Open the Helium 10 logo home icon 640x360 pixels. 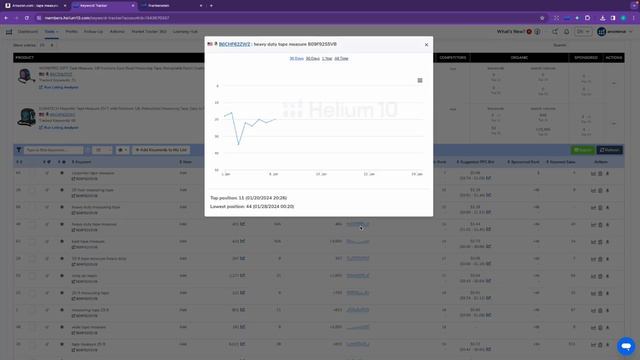coord(9,32)
